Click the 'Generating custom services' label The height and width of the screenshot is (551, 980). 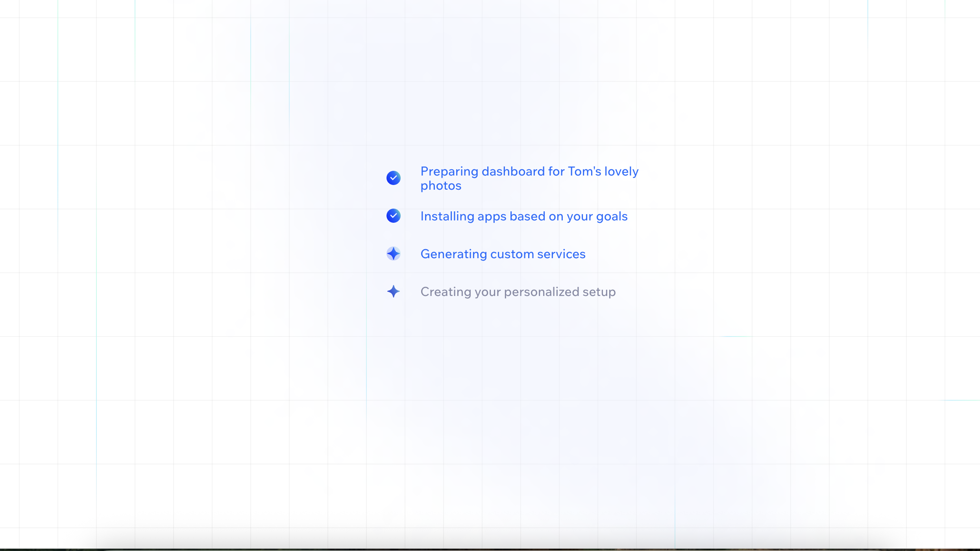(503, 254)
